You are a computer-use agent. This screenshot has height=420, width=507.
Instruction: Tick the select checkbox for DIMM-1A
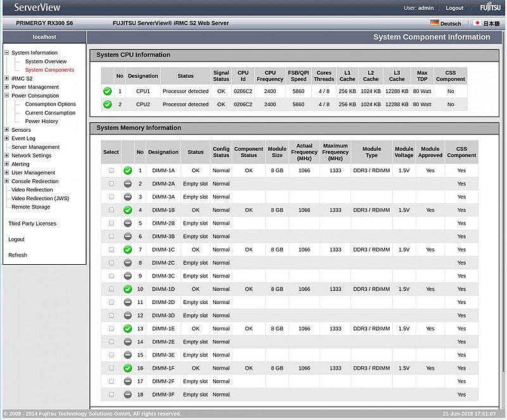111,170
